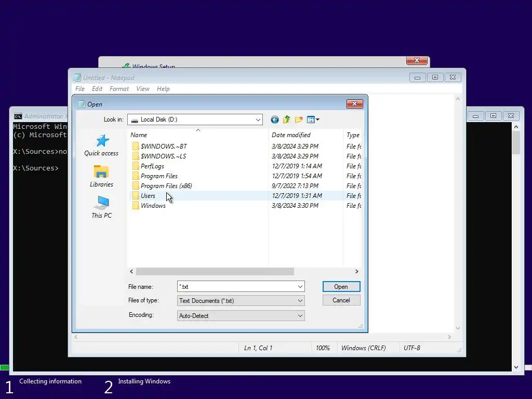Click Program Files (x86) date 9/7/2022 7:13 PM
This screenshot has height=399, width=532.
[295, 185]
